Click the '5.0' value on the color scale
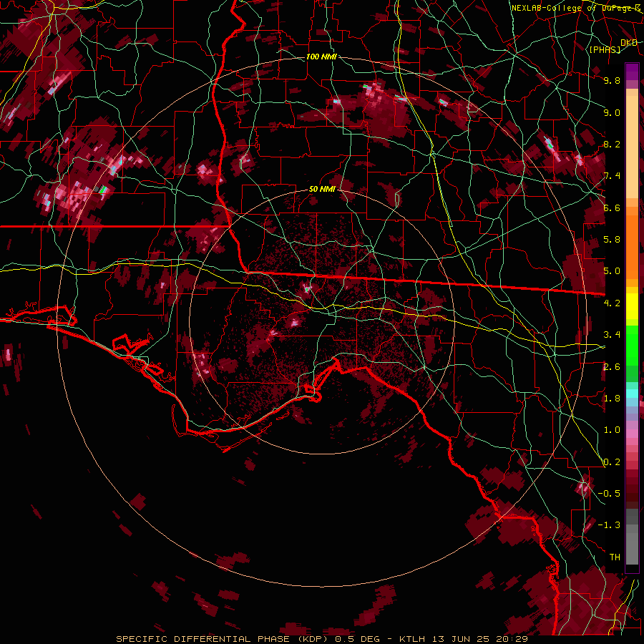Screen dimensions: 644x644 [612, 271]
